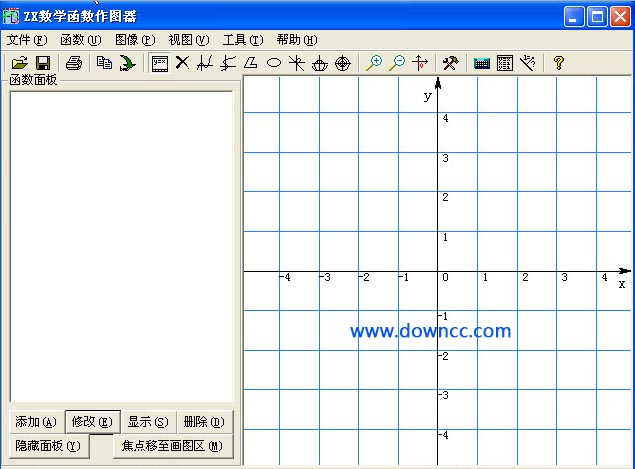635x469 pixels.
Task: Click the black X cross toolbar icon
Action: click(182, 63)
